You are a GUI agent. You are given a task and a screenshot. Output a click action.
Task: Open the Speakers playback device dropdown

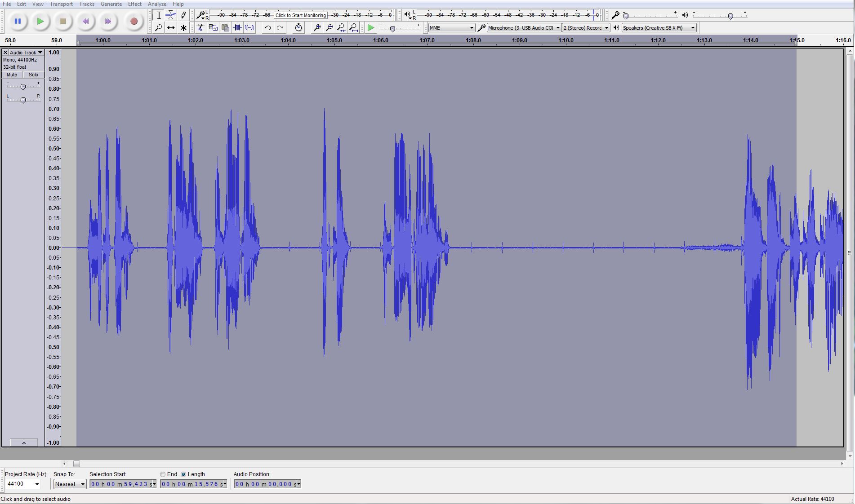[x=659, y=28]
